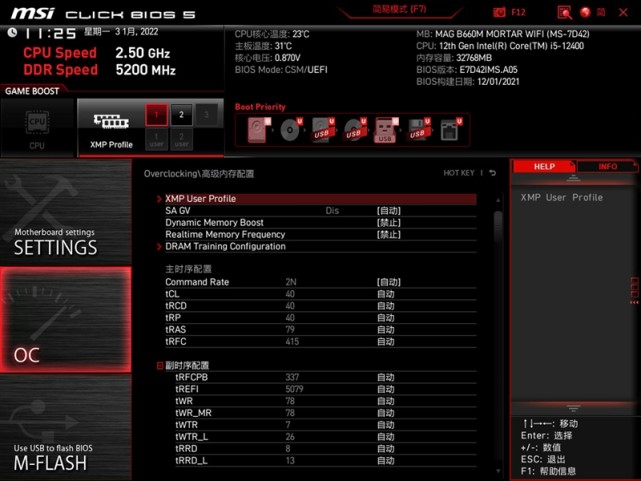Click the tRFC current value 415
Screen dimensions: 641x481
pyautogui.click(x=292, y=341)
